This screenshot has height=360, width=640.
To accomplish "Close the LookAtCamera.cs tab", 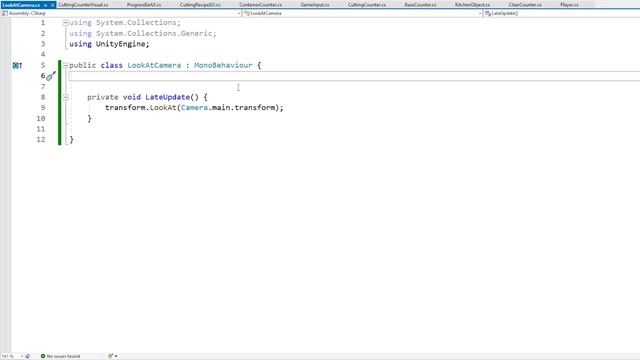I will click(52, 5).
